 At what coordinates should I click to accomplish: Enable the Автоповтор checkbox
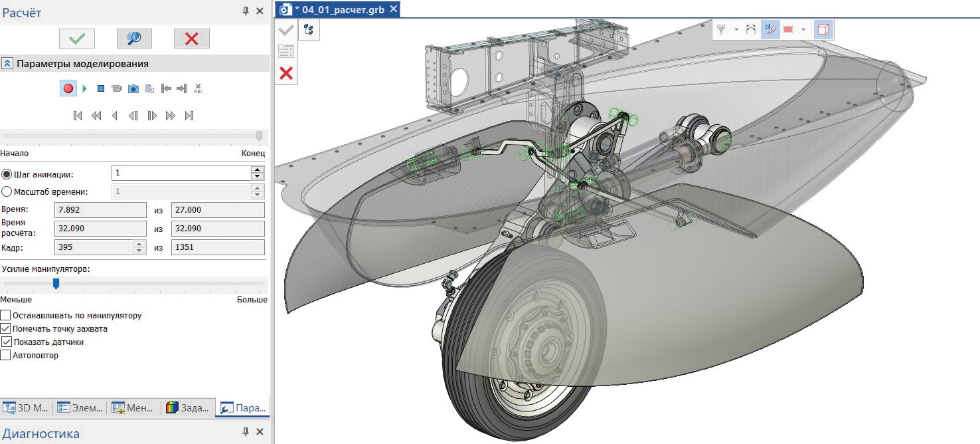(x=6, y=356)
